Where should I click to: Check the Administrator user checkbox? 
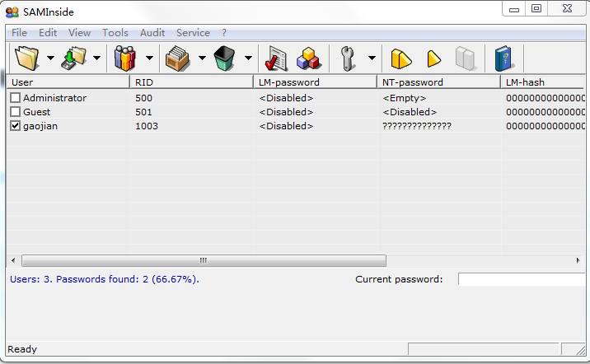(x=15, y=98)
